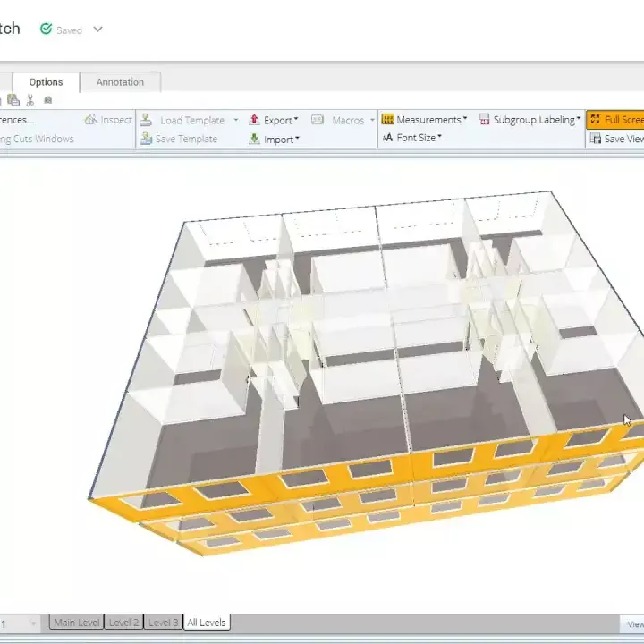Switch to the Main Level tab

(77, 623)
